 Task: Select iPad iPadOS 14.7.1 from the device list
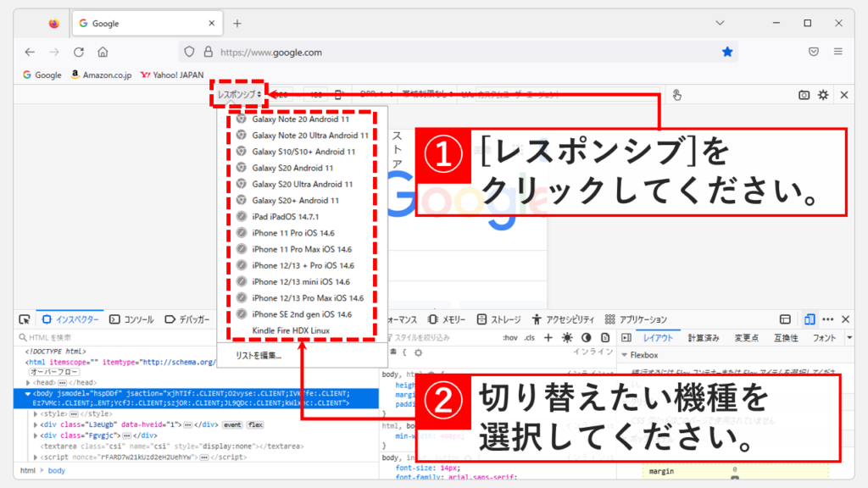pyautogui.click(x=289, y=217)
